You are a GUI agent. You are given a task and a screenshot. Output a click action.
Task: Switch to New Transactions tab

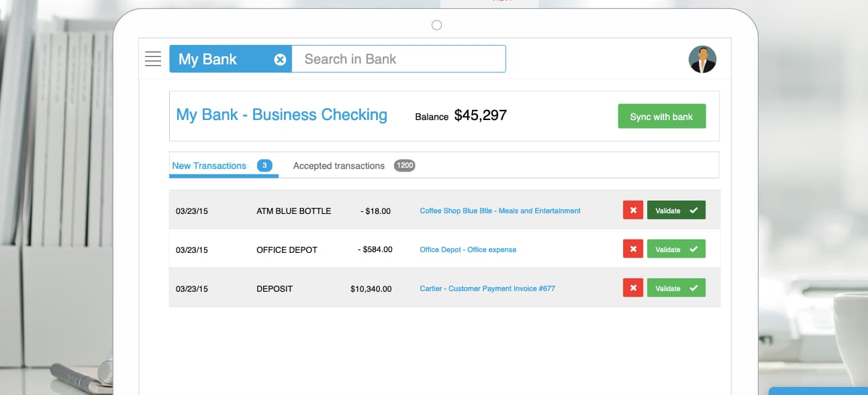coord(209,166)
